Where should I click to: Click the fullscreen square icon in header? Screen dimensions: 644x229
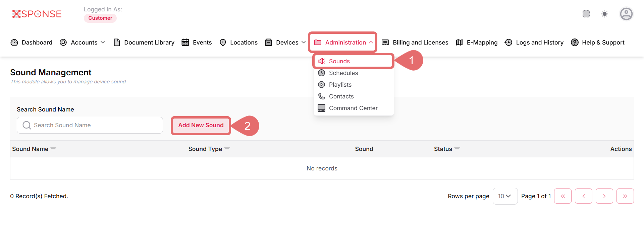586,14
